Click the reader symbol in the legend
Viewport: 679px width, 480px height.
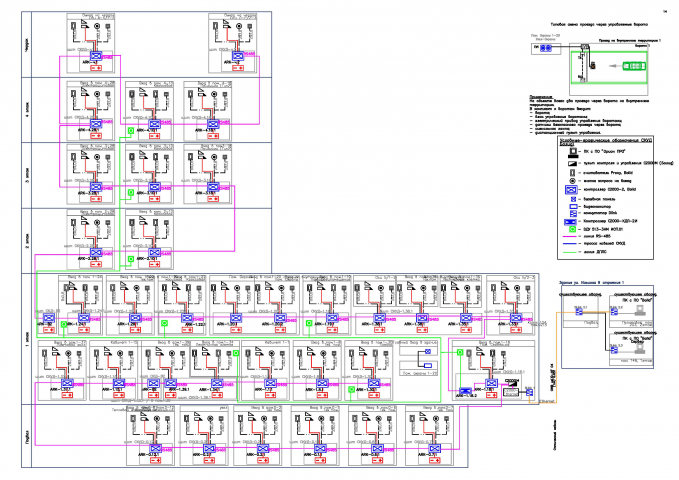point(572,172)
